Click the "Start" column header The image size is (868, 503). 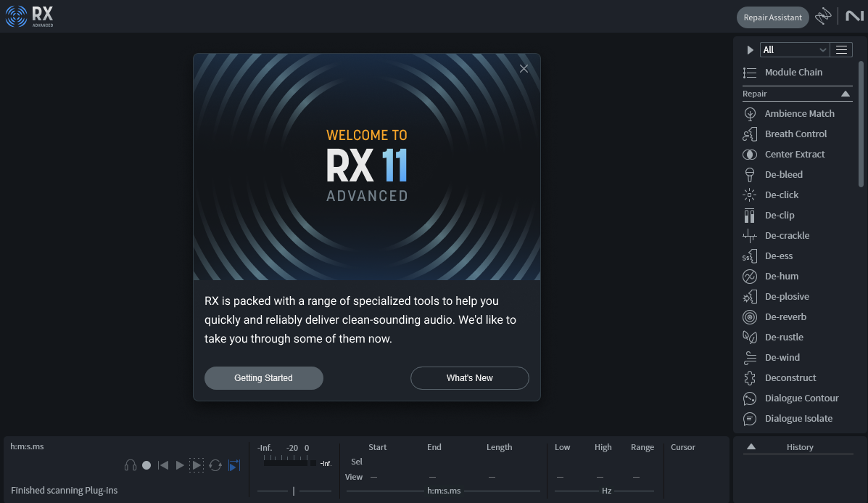click(x=378, y=447)
